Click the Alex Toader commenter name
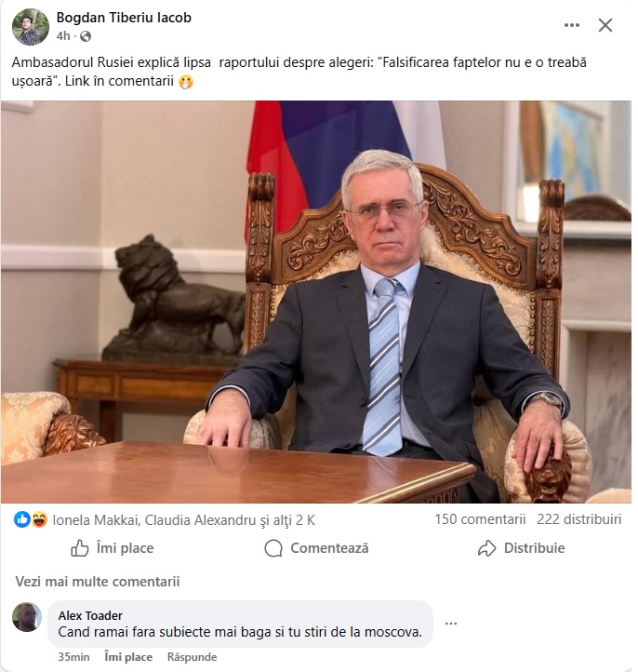Screen dimensions: 638x672 pyautogui.click(x=90, y=615)
